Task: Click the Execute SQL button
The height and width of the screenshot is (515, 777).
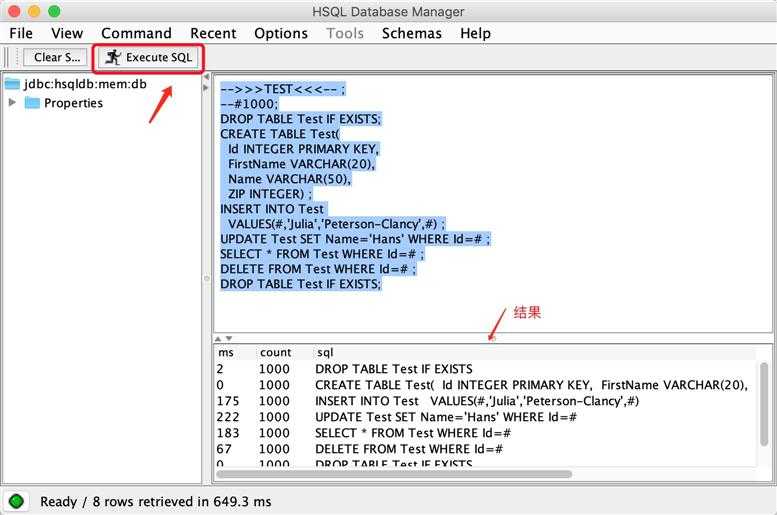Action: coord(148,57)
